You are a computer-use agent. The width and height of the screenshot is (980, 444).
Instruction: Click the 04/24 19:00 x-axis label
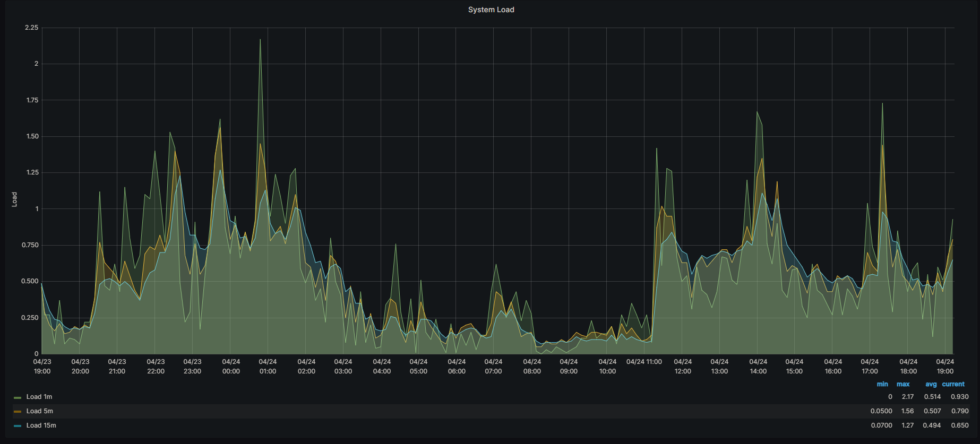pyautogui.click(x=945, y=367)
